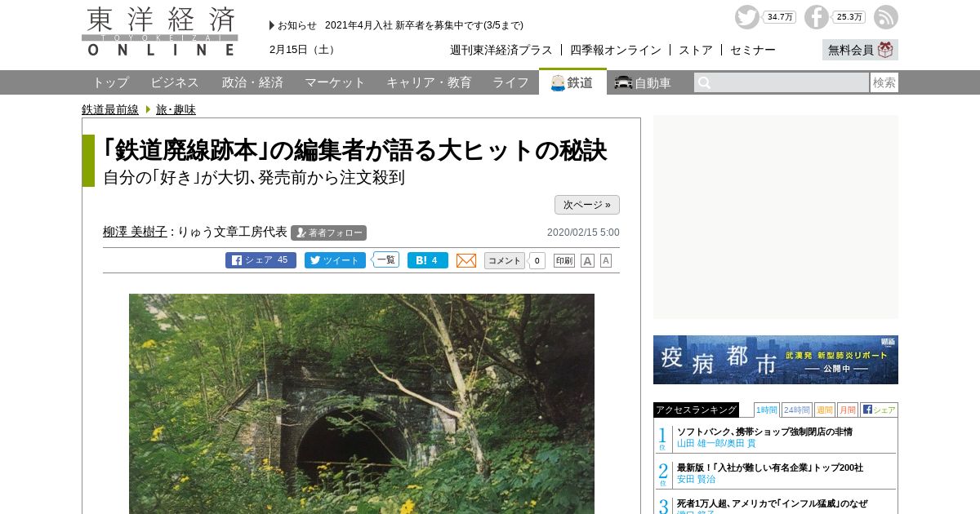Screen dimensions: 980x514
Task: Click the 鉄道最前線 breadcrumb link
Action: (110, 109)
